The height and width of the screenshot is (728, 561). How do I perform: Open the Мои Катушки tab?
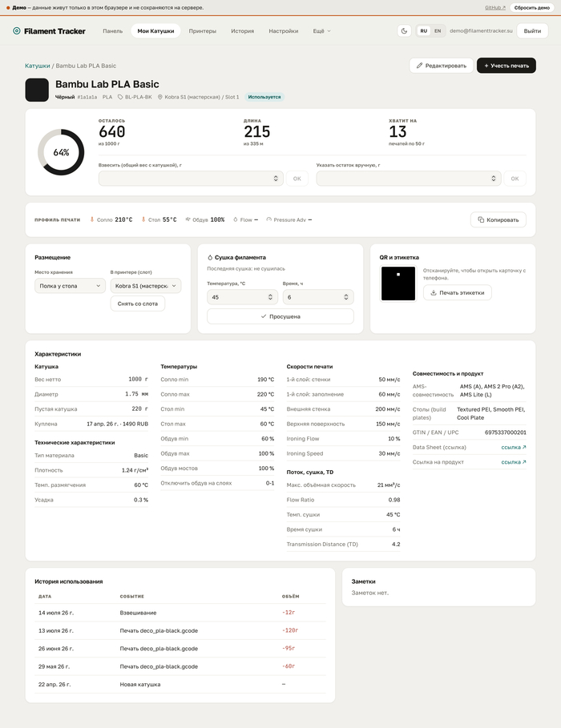click(x=155, y=31)
